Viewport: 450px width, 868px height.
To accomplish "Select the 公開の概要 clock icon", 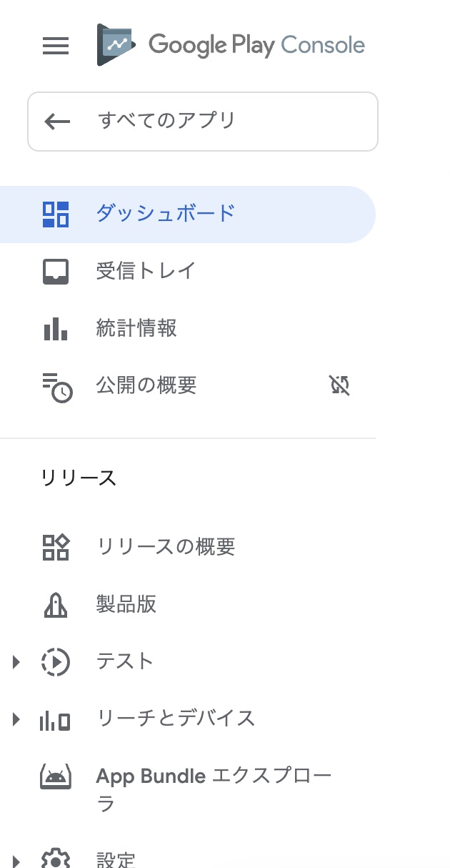I will 57,385.
